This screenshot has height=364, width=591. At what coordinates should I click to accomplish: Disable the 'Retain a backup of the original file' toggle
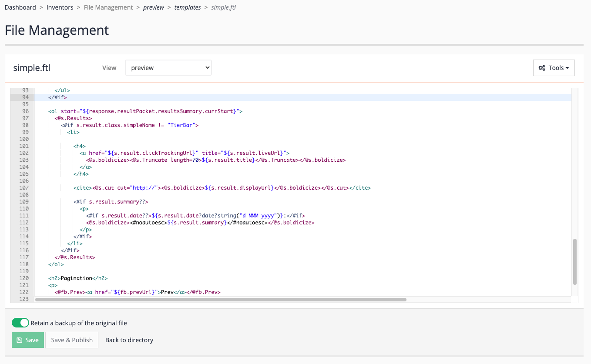coord(20,323)
